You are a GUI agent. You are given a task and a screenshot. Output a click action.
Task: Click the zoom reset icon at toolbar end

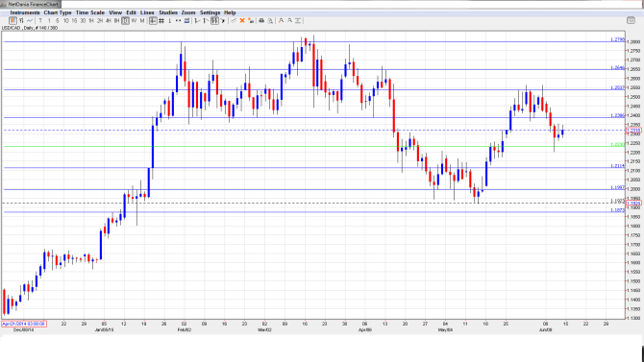point(298,20)
